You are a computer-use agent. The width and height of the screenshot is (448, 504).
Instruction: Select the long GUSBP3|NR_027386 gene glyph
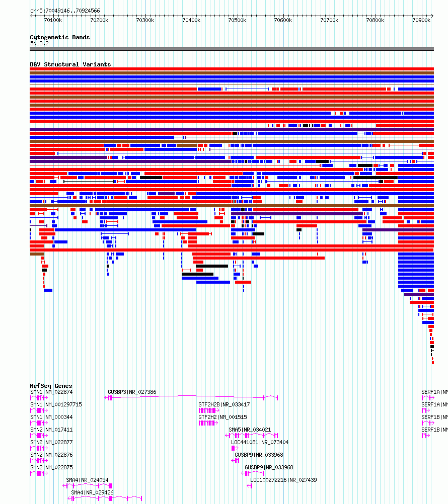click(x=191, y=398)
